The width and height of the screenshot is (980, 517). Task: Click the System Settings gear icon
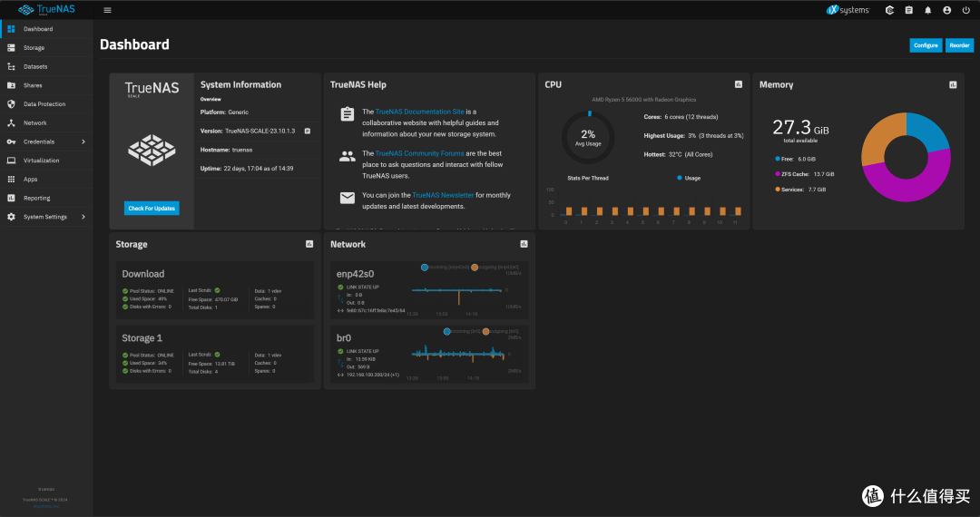click(x=11, y=217)
